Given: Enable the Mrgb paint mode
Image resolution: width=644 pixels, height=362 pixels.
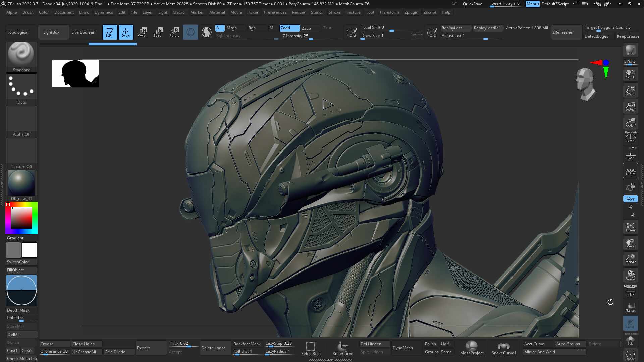Looking at the screenshot, I should click(231, 28).
